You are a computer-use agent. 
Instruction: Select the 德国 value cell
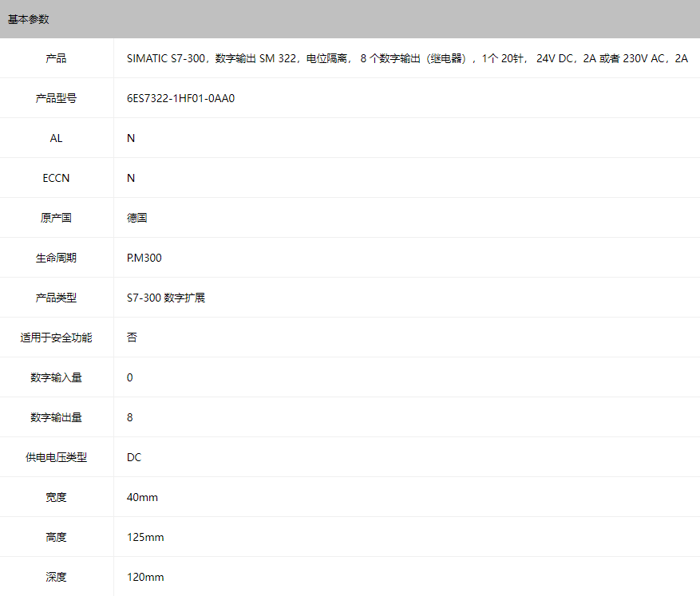pos(137,218)
